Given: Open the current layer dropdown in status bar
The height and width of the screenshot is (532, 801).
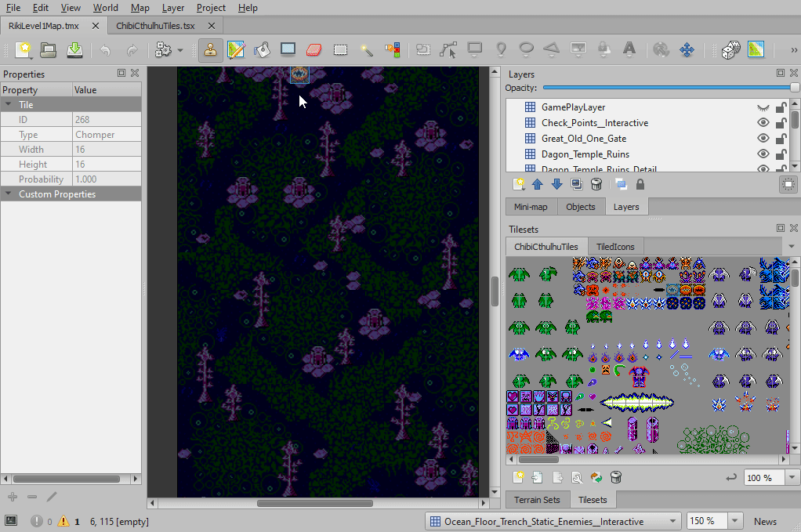Looking at the screenshot, I should click(x=553, y=521).
